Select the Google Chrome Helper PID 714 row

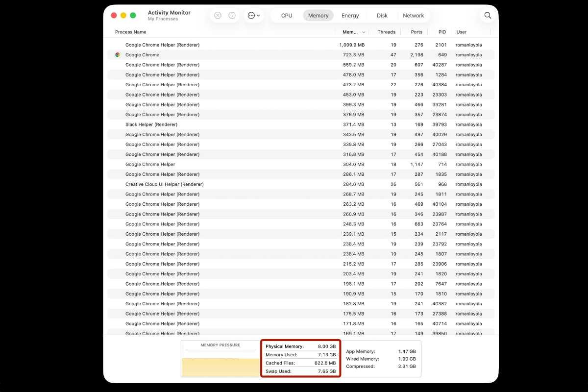(150, 164)
